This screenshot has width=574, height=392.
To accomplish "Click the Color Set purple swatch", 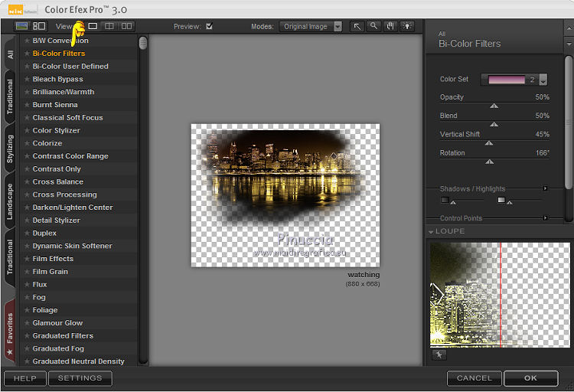I will [x=507, y=80].
